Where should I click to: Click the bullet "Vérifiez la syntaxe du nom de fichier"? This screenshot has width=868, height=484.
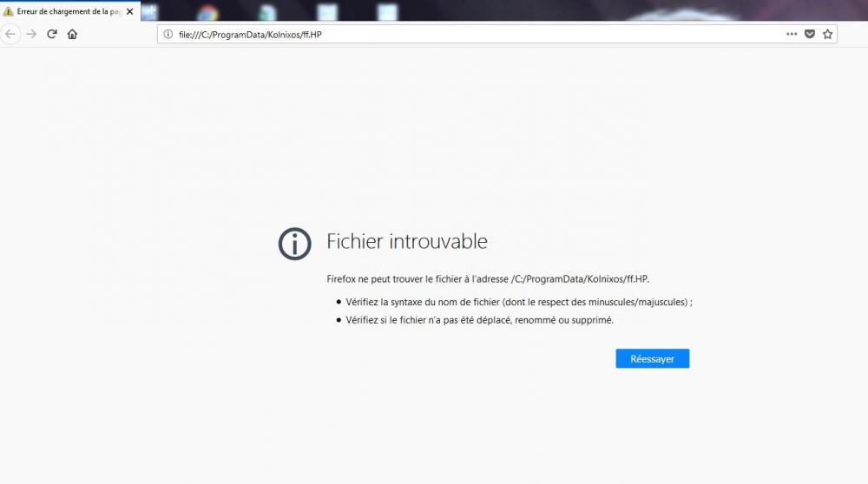pos(423,302)
